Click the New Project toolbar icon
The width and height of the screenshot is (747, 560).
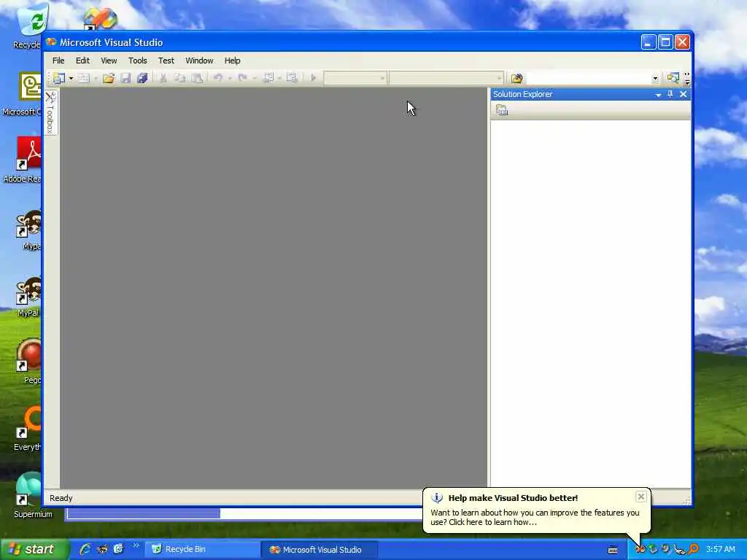click(59, 78)
